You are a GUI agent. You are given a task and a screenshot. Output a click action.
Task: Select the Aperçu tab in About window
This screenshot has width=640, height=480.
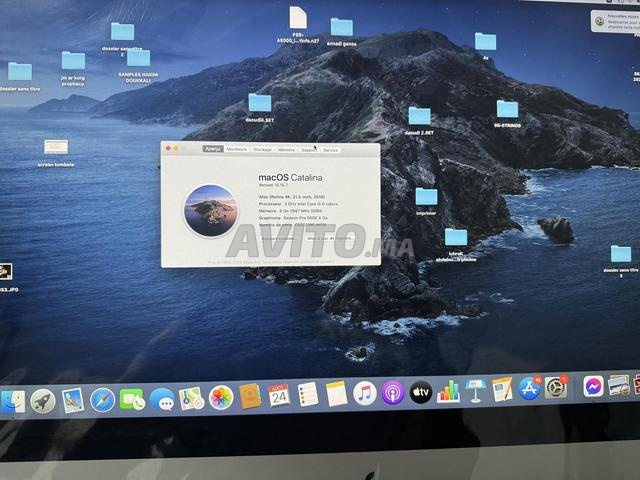click(x=213, y=149)
